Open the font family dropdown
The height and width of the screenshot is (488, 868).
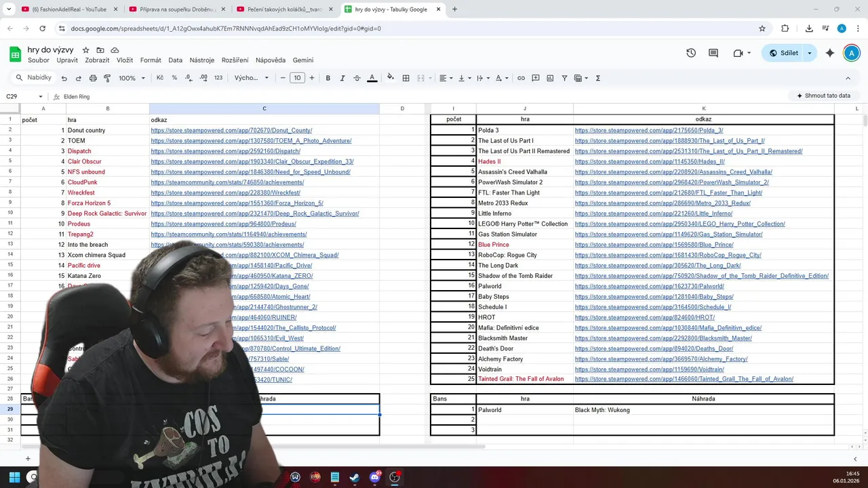click(252, 78)
